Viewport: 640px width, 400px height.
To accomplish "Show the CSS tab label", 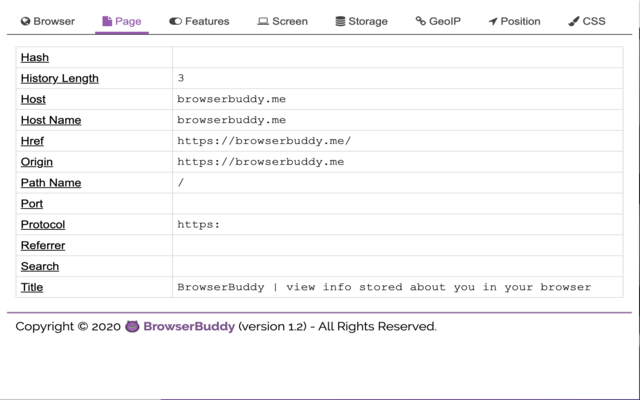I will [x=594, y=21].
